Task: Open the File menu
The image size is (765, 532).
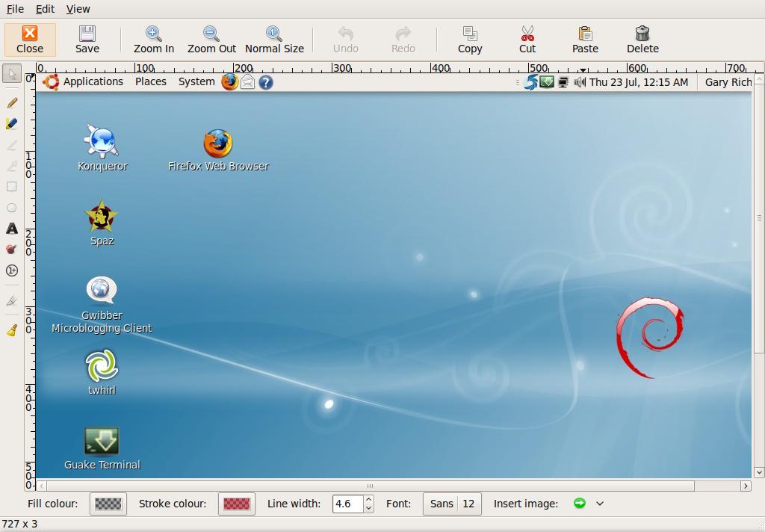Action: pos(15,9)
